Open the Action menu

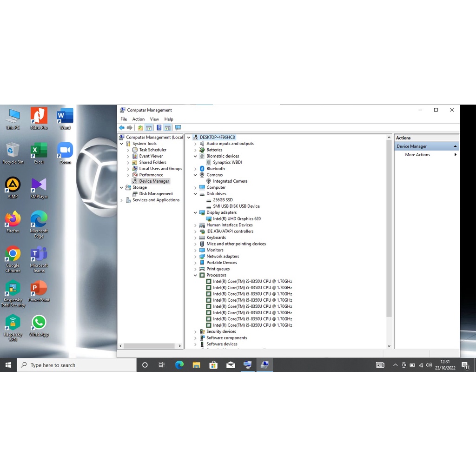[x=138, y=119]
